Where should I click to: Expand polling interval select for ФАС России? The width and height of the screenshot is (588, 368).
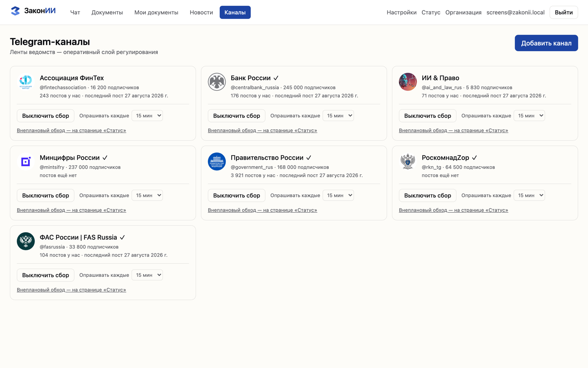coord(147,275)
